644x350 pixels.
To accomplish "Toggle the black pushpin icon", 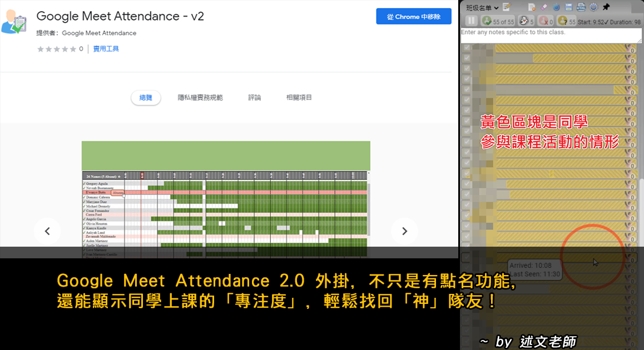I will pyautogui.click(x=606, y=7).
